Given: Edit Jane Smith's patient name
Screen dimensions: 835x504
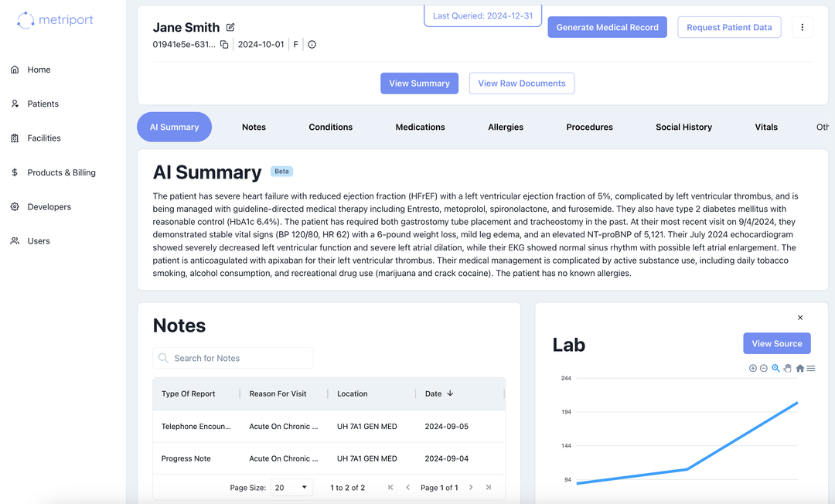Looking at the screenshot, I should point(230,27).
